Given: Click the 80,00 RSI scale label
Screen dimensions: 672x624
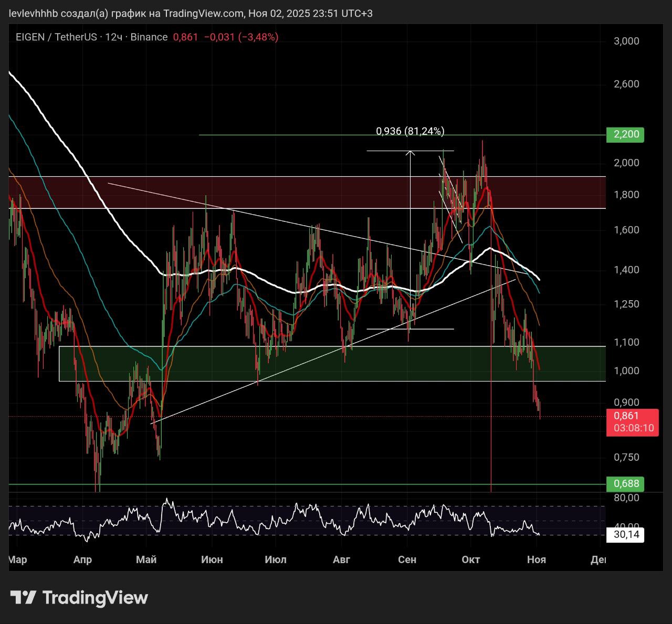Looking at the screenshot, I should pyautogui.click(x=626, y=498).
